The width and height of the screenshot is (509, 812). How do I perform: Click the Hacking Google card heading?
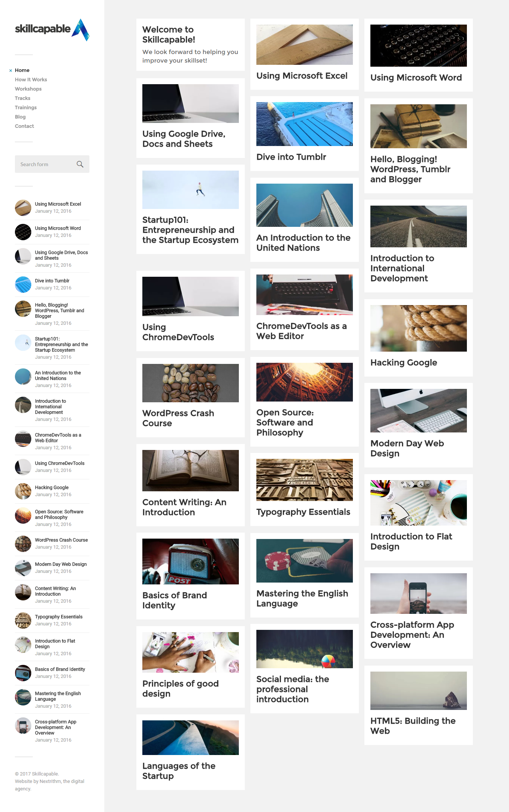pyautogui.click(x=404, y=362)
